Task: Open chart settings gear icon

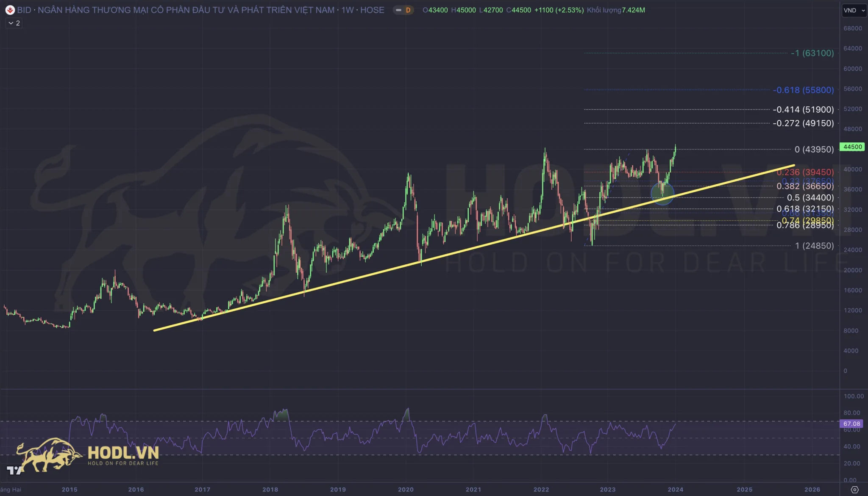Action: [854, 490]
